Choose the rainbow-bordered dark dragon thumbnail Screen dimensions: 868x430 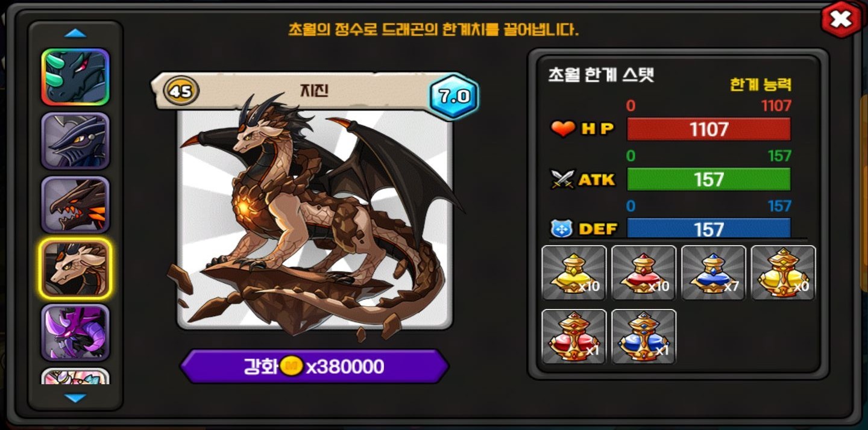(x=75, y=77)
